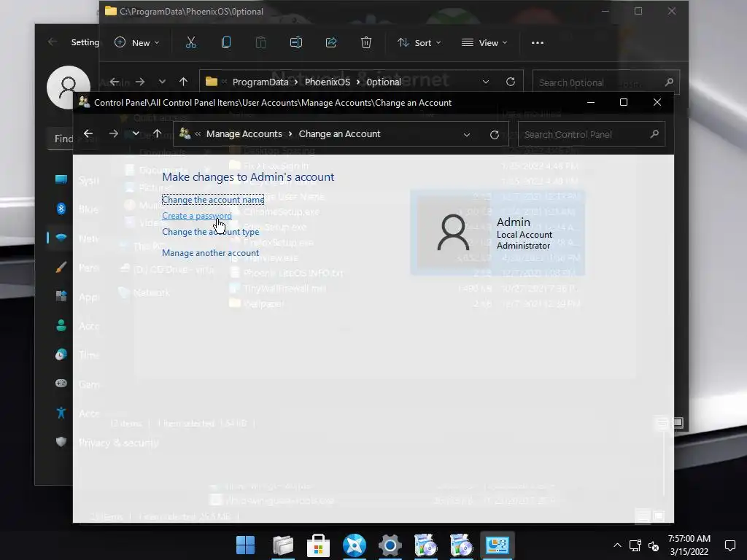Viewport: 747px width, 560px height.
Task: Refresh the File Explorer Optional folder
Action: [x=511, y=82]
